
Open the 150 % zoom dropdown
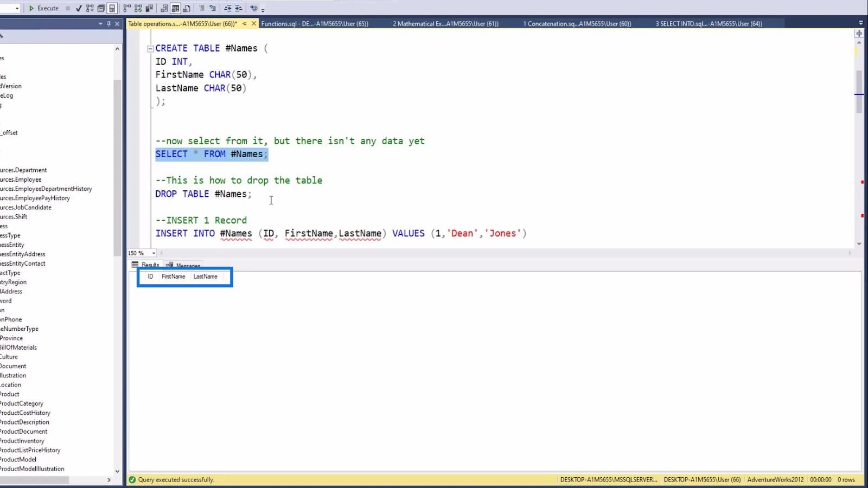[x=154, y=253]
